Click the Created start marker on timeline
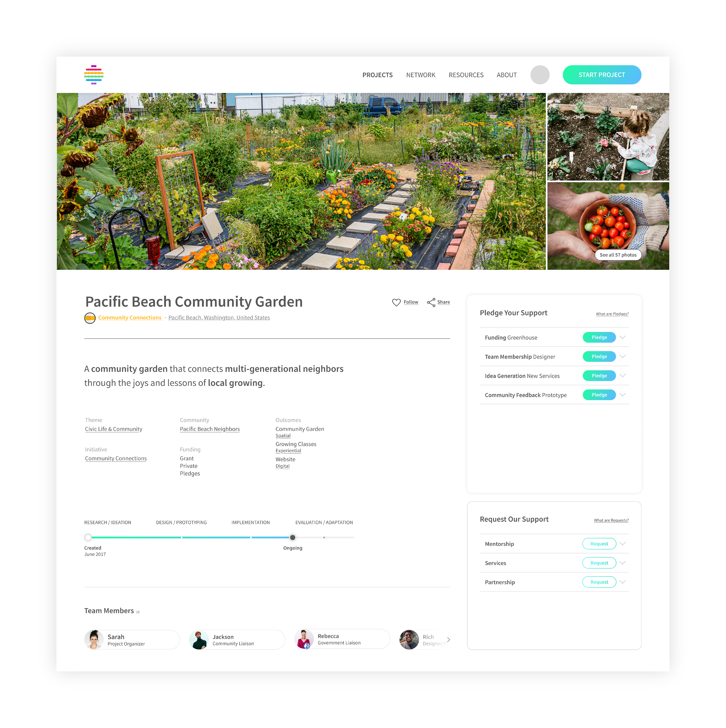This screenshot has width=726, height=728. [x=88, y=538]
